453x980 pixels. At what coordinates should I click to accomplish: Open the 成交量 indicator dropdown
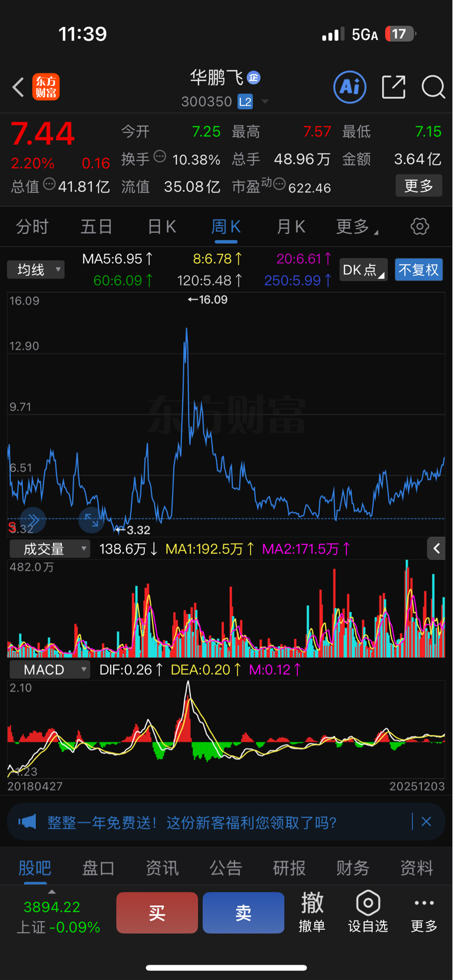click(50, 549)
